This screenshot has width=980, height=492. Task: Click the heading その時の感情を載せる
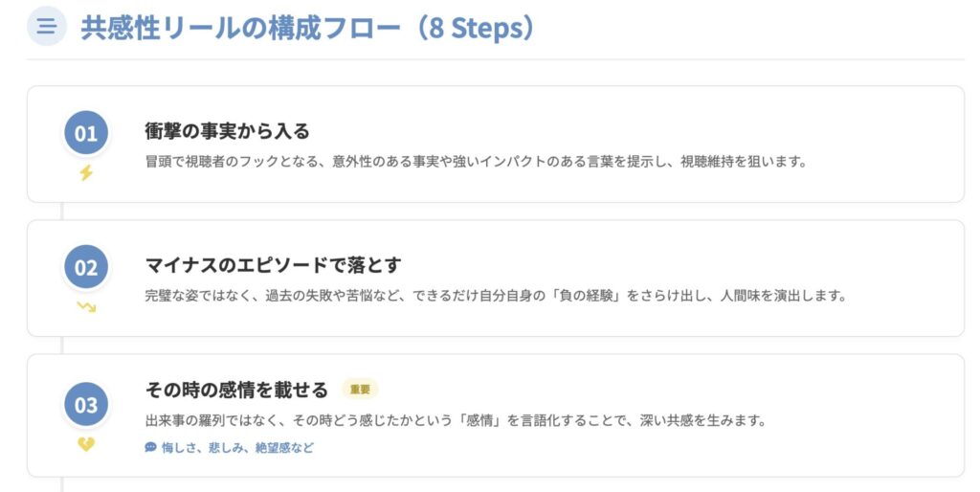239,390
